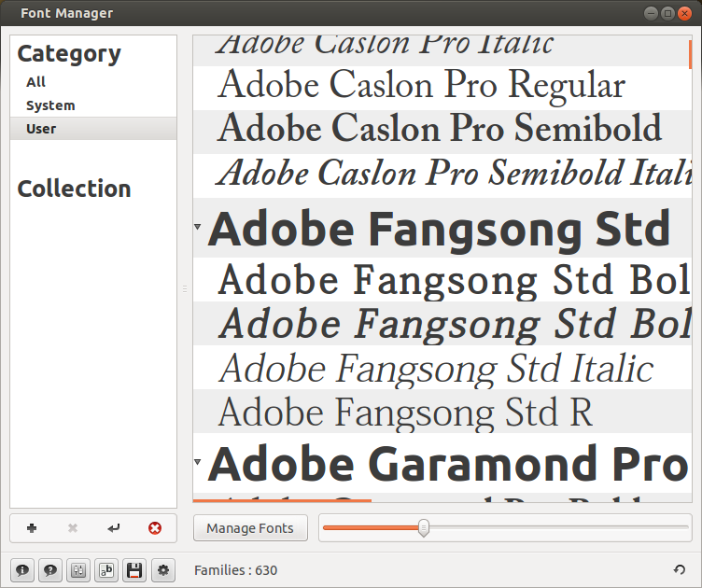This screenshot has width=702, height=588.
Task: Click the Manage Fonts button
Action: click(250, 528)
